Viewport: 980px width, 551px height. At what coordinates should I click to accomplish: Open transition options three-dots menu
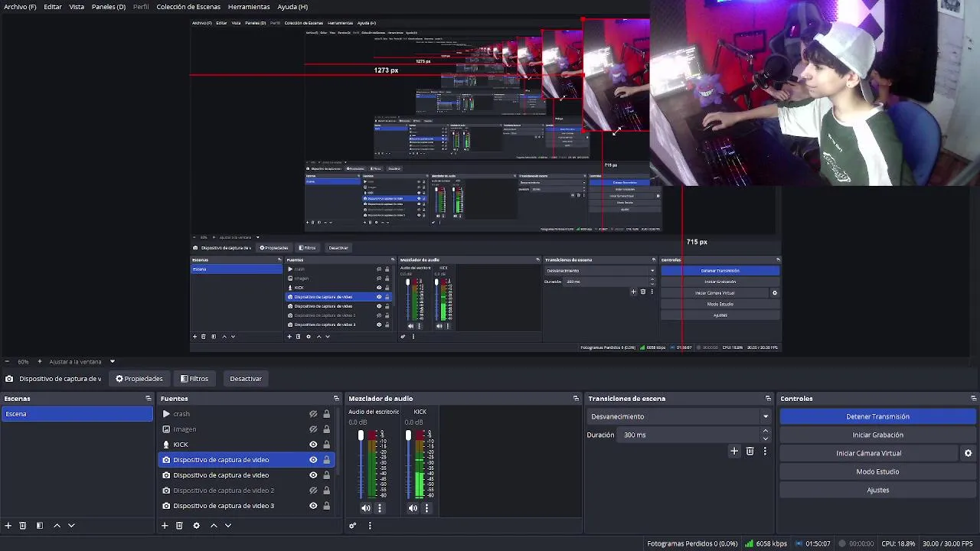(764, 452)
